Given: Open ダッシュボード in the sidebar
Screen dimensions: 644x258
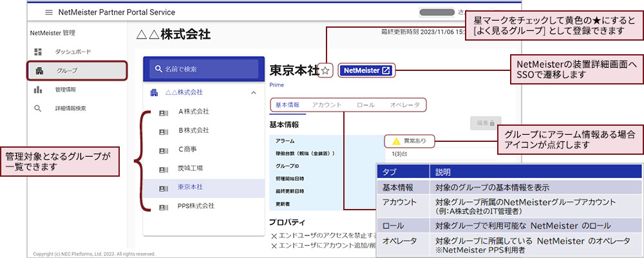Looking at the screenshot, I should point(73,52).
